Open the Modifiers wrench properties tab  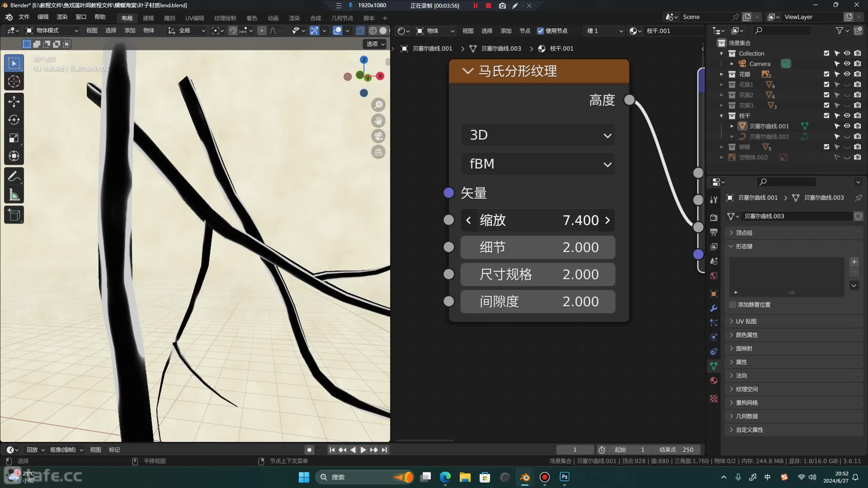pos(714,308)
